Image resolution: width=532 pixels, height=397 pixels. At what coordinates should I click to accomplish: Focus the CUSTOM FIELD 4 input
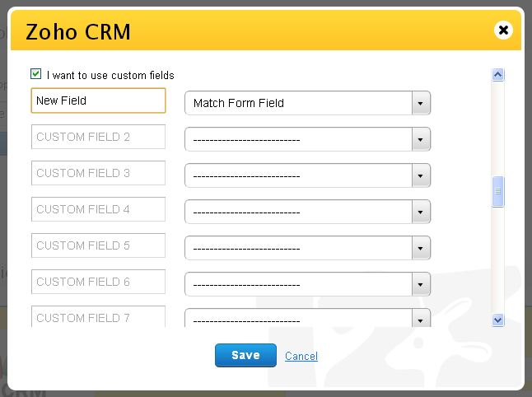point(98,209)
